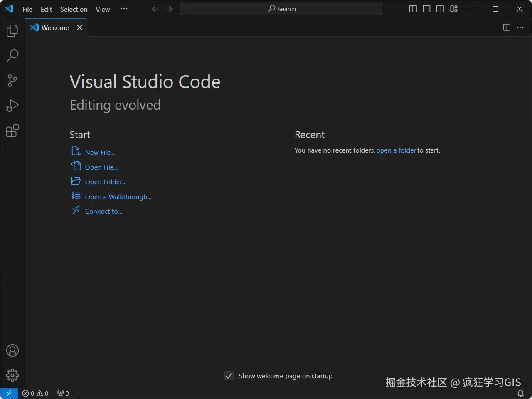Open the Search view in activity bar
Image resolution: width=532 pixels, height=399 pixels.
pyautogui.click(x=12, y=56)
